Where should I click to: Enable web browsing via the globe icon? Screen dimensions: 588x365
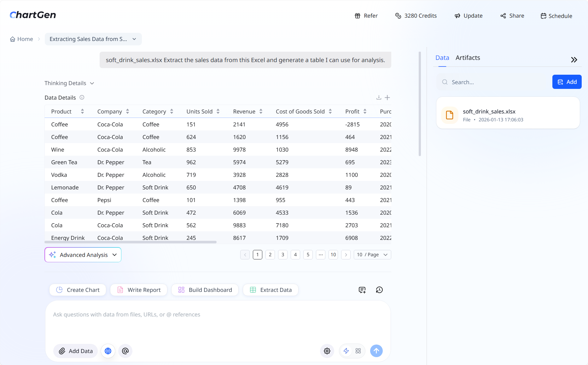(x=108, y=351)
